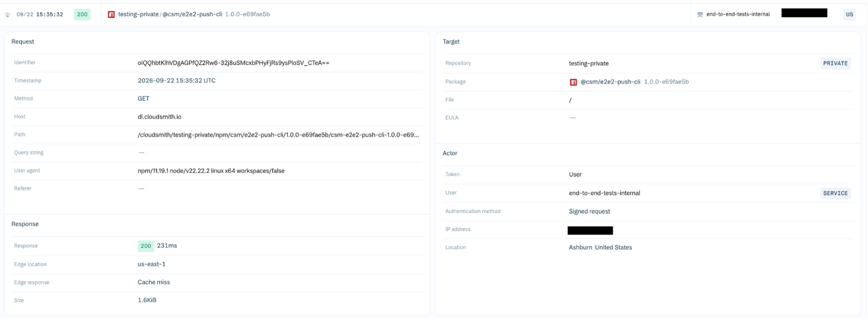Click the Edge response label
This screenshot has height=319, width=868.
tap(32, 283)
